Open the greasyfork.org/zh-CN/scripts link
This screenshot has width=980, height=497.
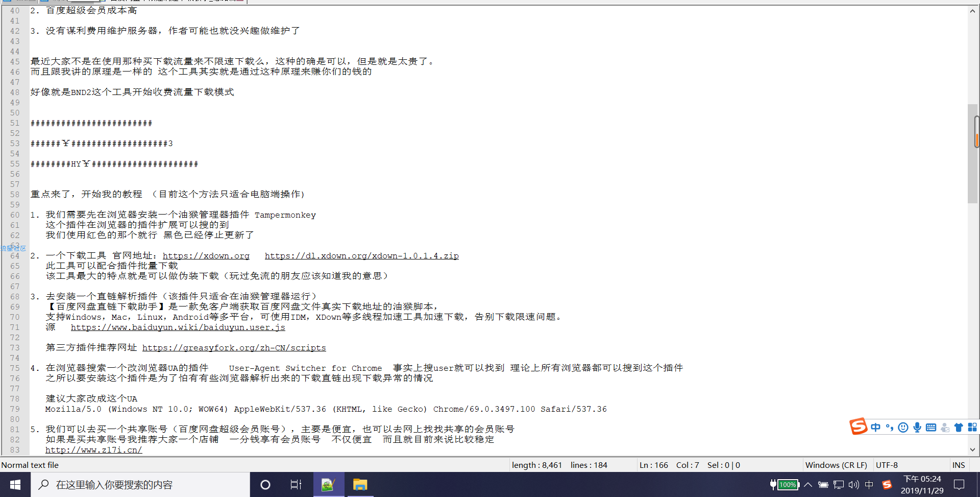point(234,348)
